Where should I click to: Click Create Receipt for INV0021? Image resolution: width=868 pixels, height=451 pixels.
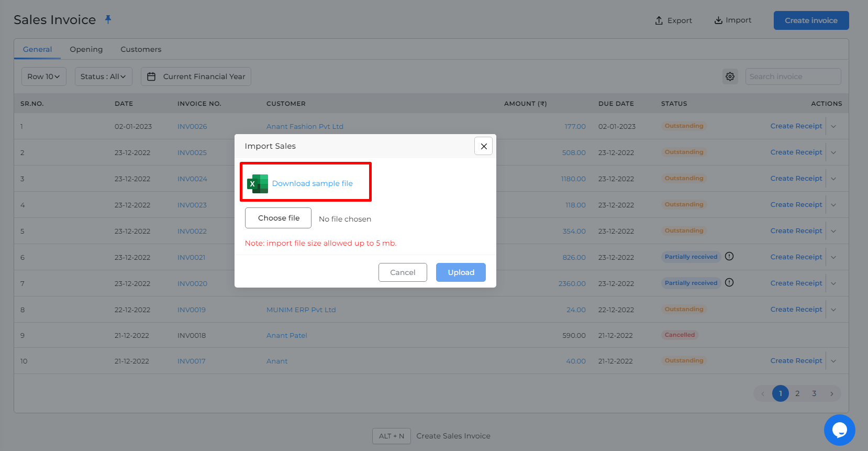796,257
